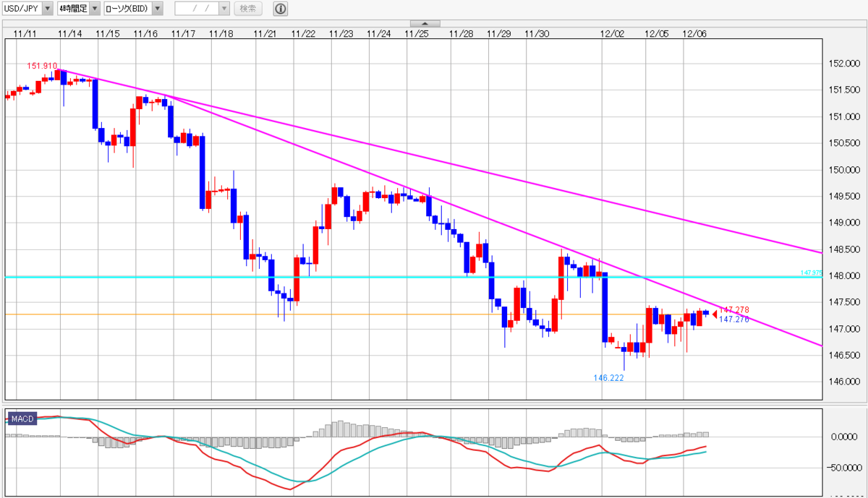The height and width of the screenshot is (498, 868).
Task: Open the 4時間足 timeframe dropdown
Action: (78, 9)
